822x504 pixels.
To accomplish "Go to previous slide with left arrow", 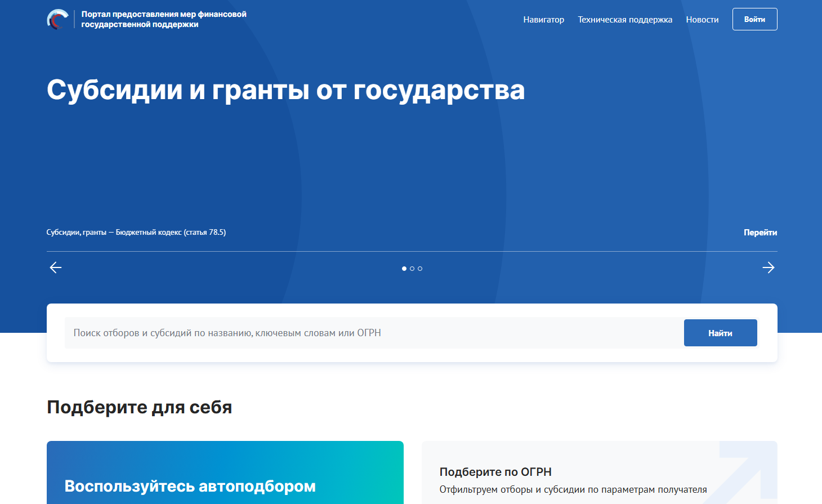I will click(56, 267).
